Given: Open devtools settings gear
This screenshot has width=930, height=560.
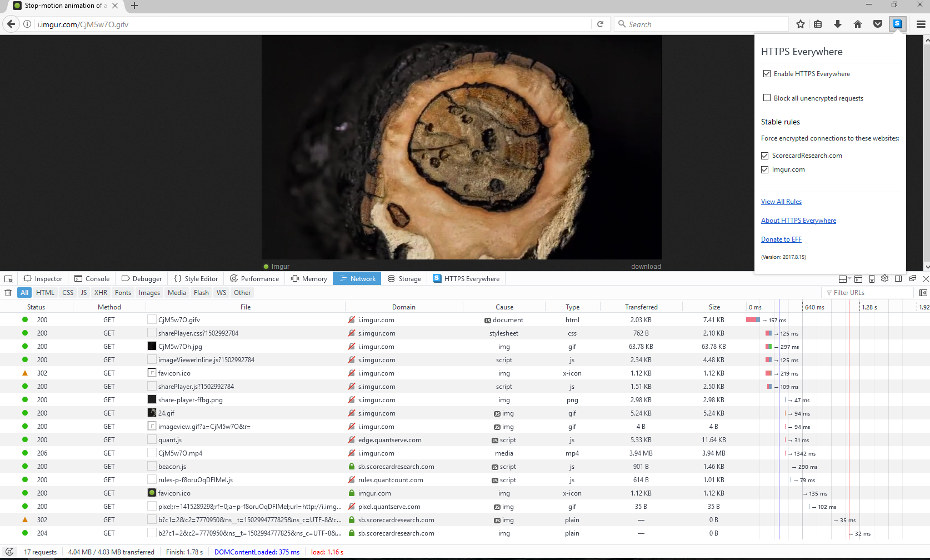Looking at the screenshot, I should pos(884,279).
